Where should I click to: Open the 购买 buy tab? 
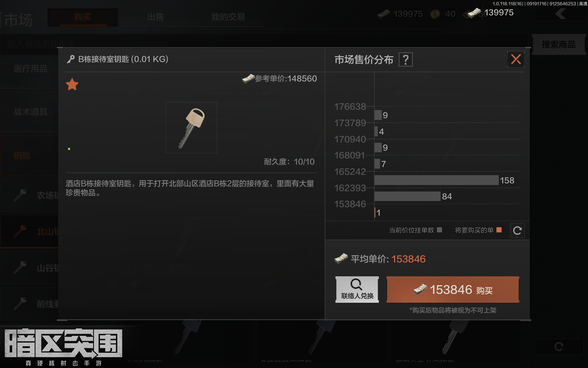point(83,17)
